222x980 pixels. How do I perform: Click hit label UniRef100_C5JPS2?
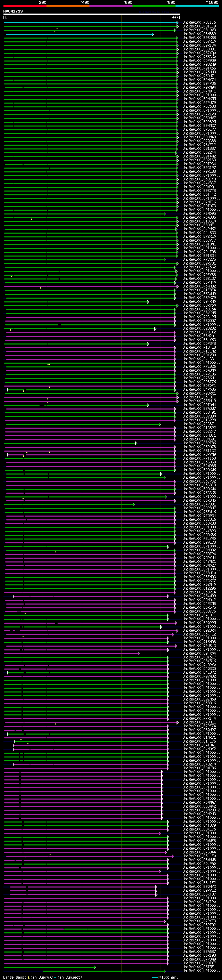tap(199, 481)
